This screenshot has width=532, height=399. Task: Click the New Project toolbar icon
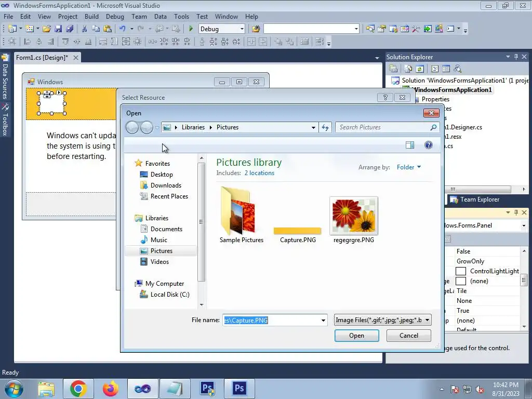coord(12,29)
